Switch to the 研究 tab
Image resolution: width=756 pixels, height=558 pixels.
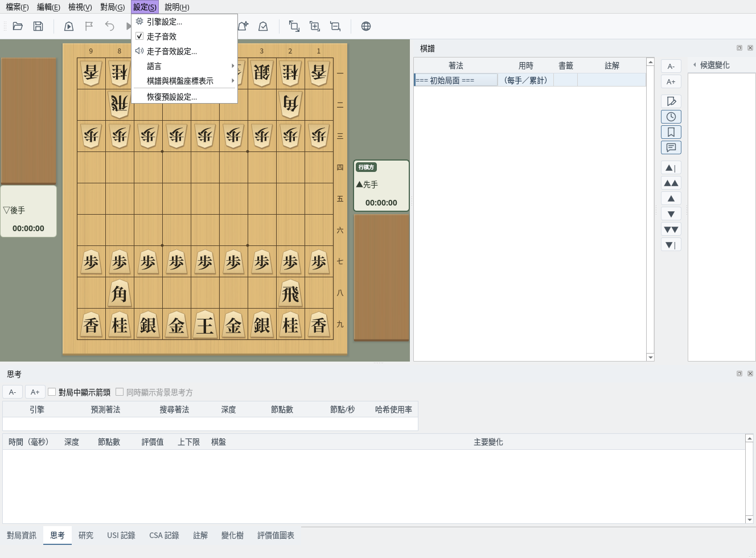tap(86, 535)
